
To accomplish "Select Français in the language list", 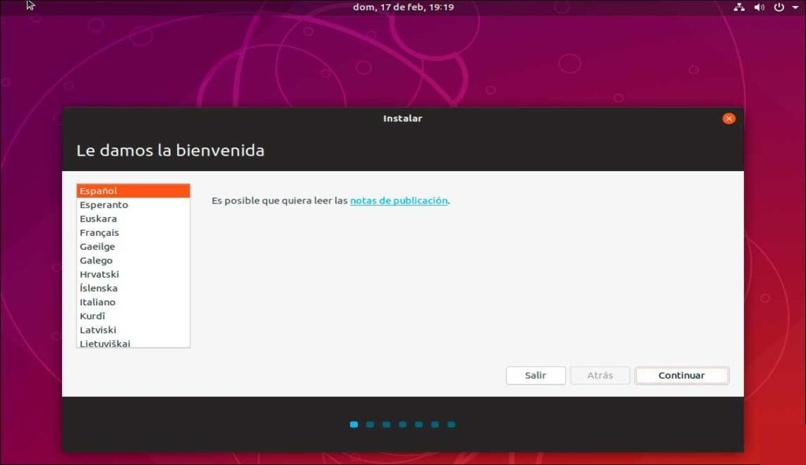I will (133, 232).
